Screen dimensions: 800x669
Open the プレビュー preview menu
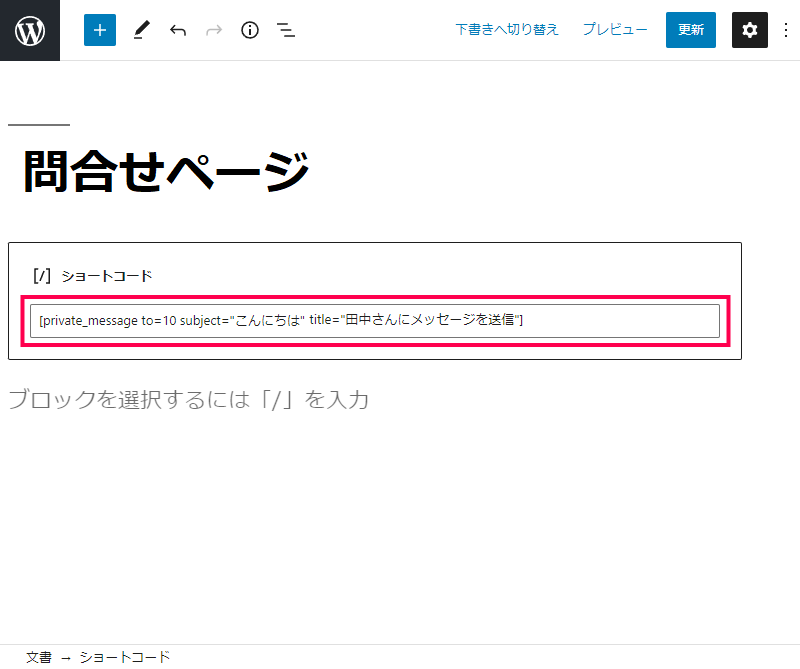(615, 30)
